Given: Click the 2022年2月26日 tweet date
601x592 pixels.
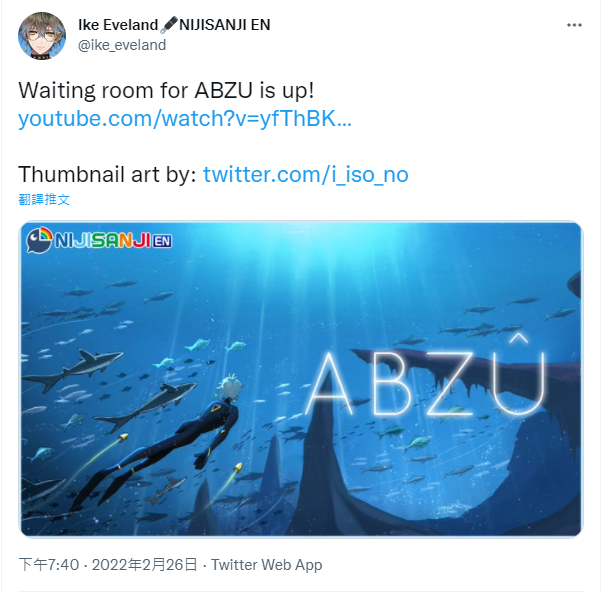Looking at the screenshot, I should point(145,565).
